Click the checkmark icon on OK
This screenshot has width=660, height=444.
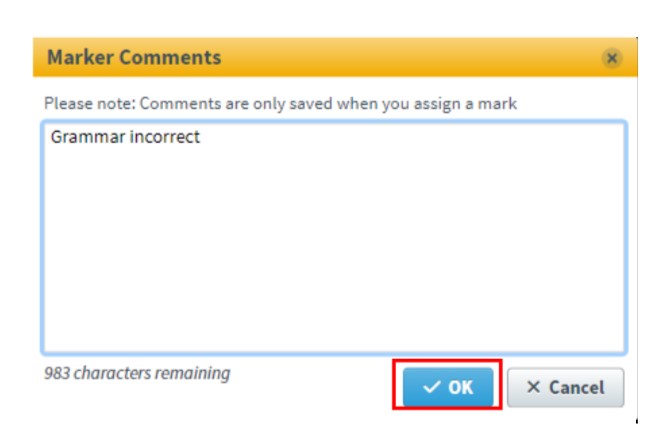(432, 387)
